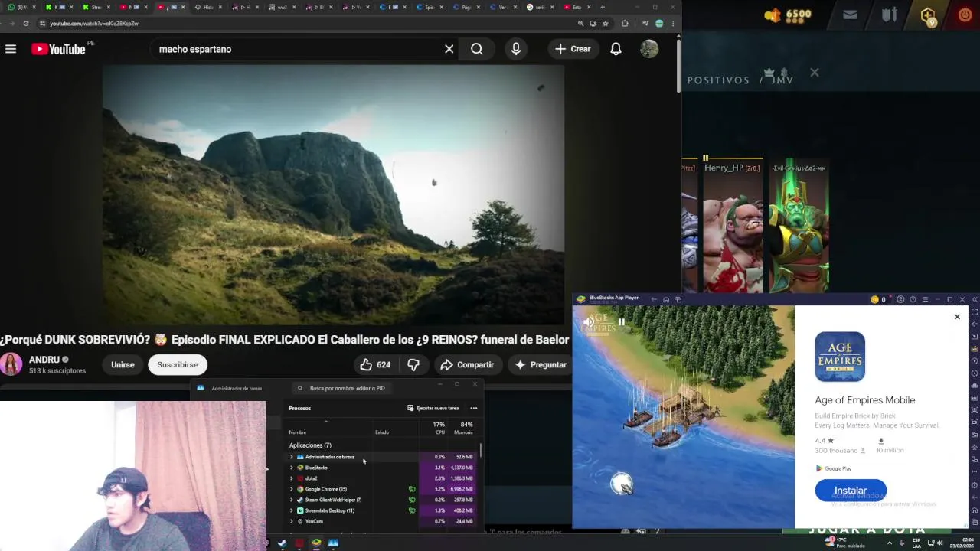Expand Streamlabs Desktop (11) row

click(291, 510)
